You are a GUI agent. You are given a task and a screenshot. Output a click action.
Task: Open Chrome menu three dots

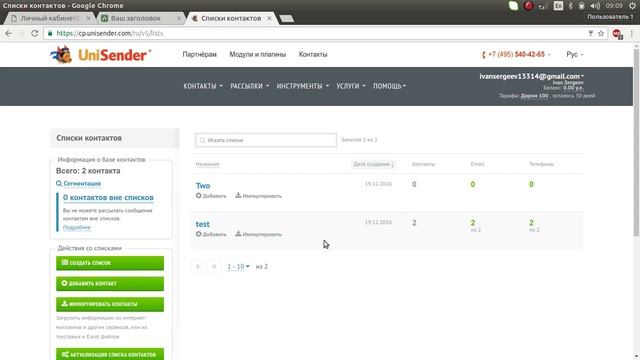click(x=631, y=33)
